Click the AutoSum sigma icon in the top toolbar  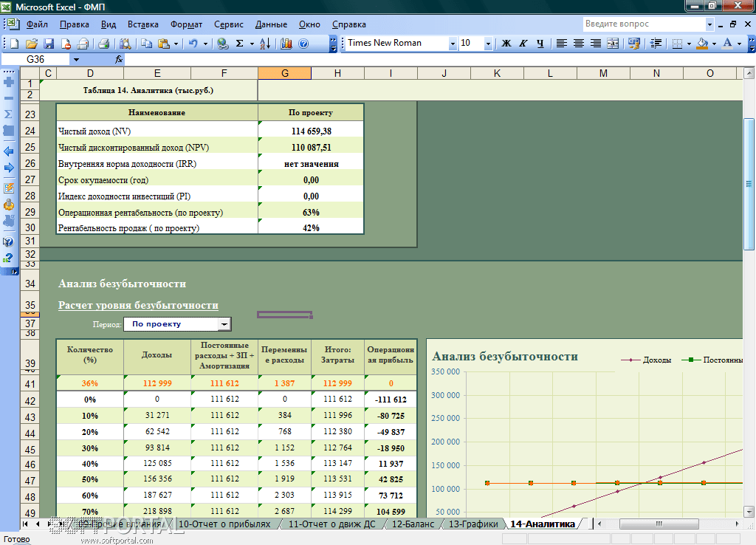pyautogui.click(x=239, y=44)
